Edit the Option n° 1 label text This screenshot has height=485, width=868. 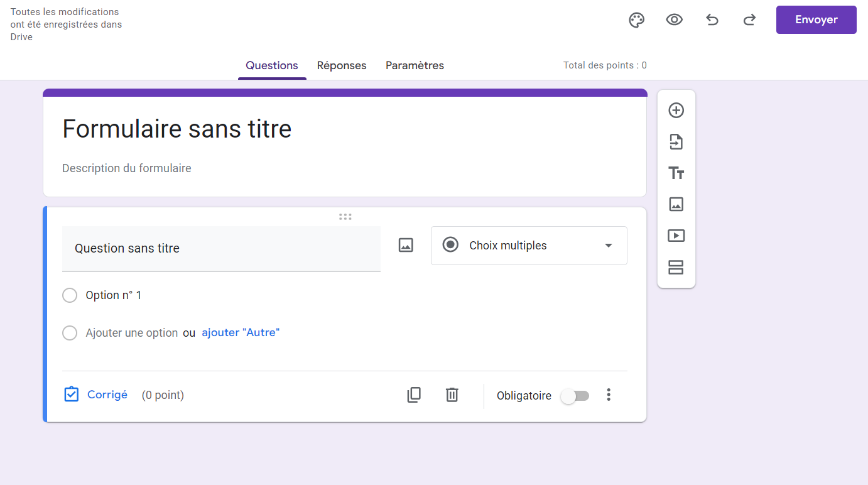pyautogui.click(x=114, y=295)
